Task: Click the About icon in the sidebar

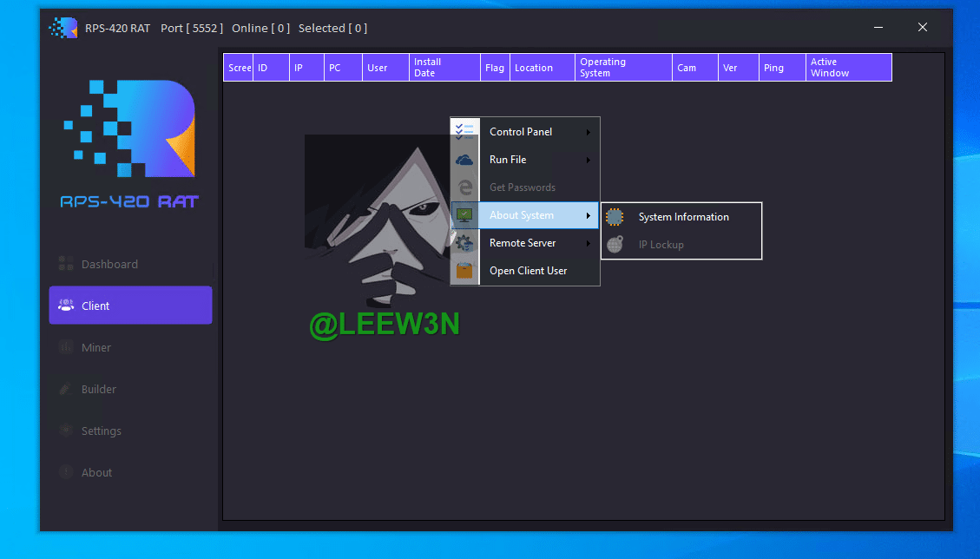Action: click(x=65, y=472)
